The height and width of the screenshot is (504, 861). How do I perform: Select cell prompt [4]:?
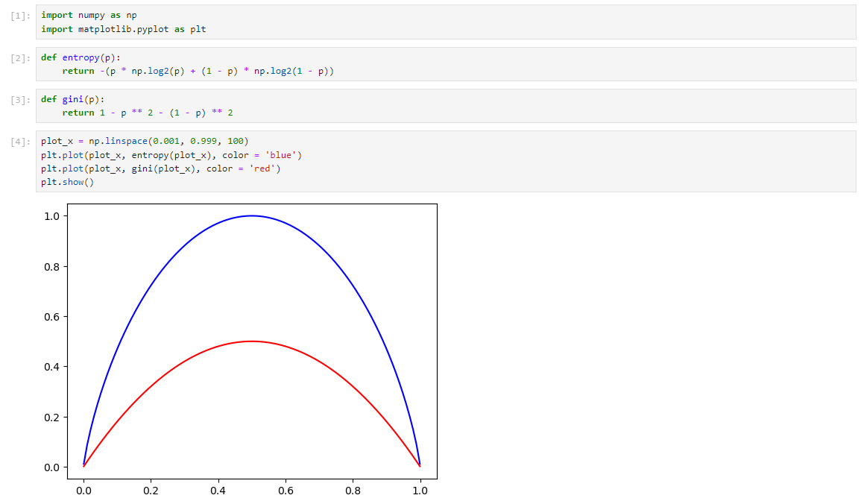(x=21, y=142)
